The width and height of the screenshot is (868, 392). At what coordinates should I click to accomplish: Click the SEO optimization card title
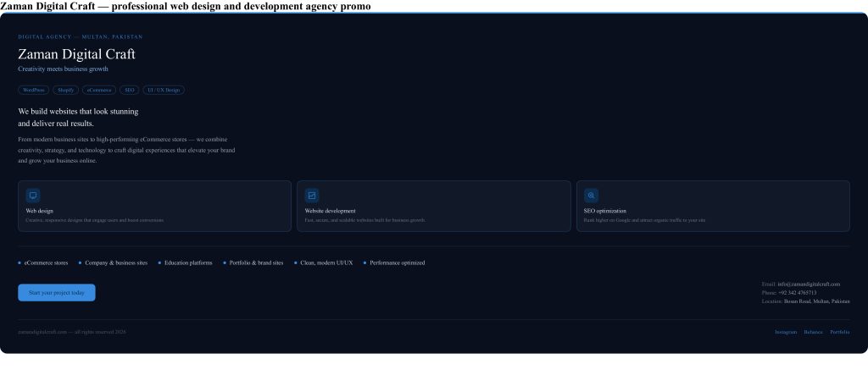[x=604, y=211]
